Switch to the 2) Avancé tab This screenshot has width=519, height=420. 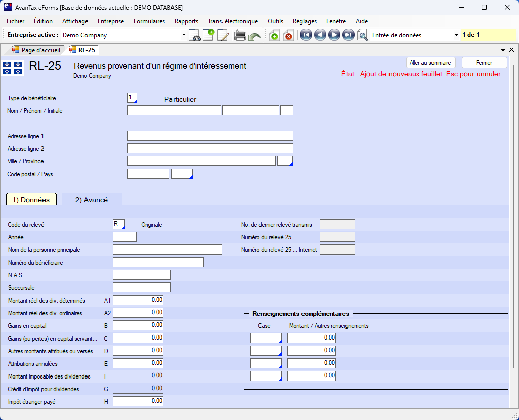tap(92, 200)
